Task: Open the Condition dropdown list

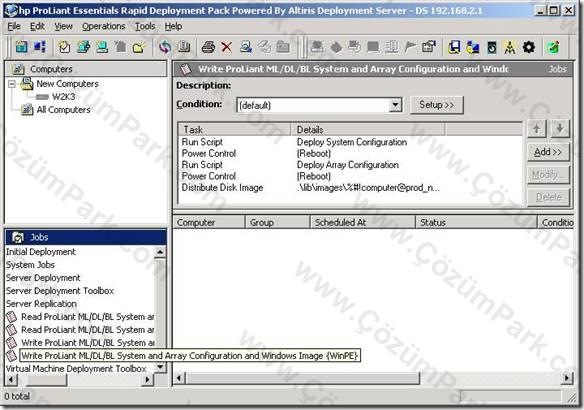Action: pyautogui.click(x=396, y=105)
